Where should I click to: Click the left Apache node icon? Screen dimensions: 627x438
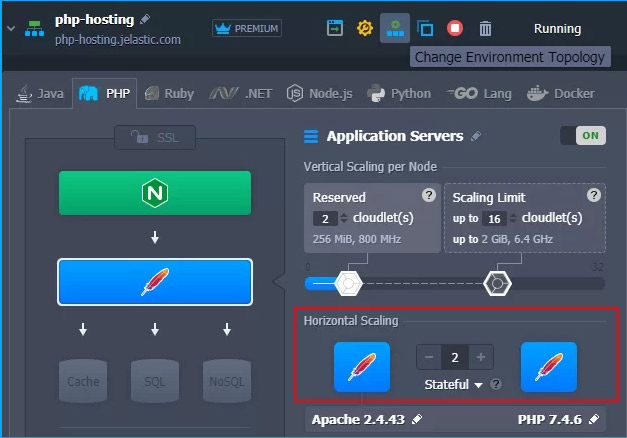tap(362, 367)
